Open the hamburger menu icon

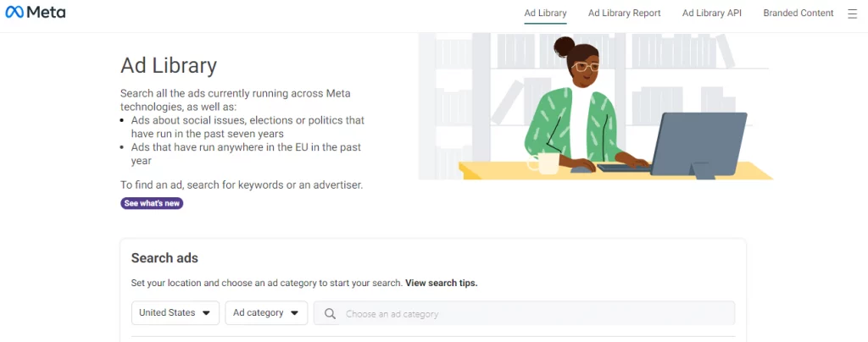pyautogui.click(x=852, y=14)
